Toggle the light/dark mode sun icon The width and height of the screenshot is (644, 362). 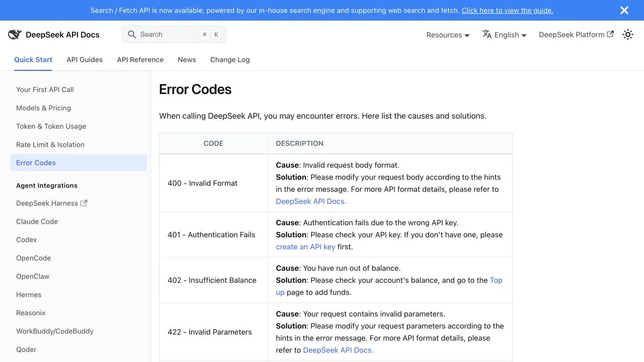(x=627, y=35)
